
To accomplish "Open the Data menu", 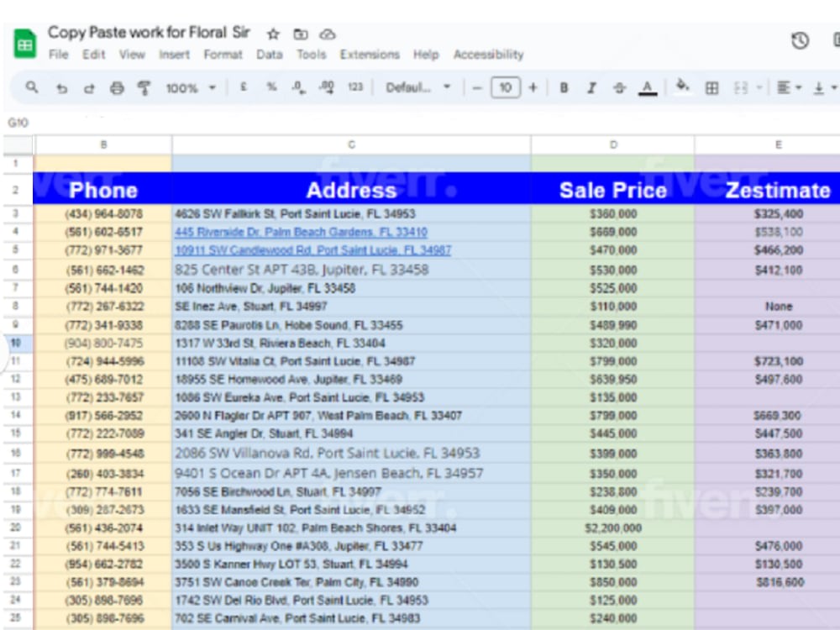I will [x=270, y=55].
